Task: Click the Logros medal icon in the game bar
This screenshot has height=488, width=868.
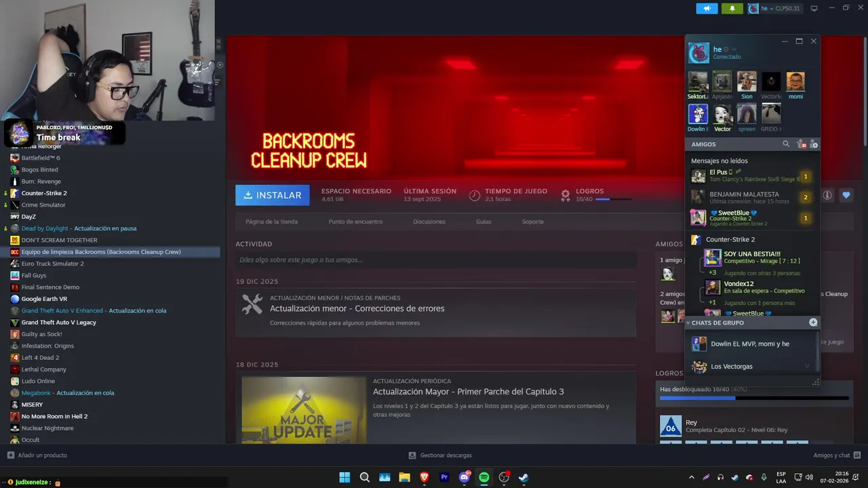Action: tap(566, 195)
